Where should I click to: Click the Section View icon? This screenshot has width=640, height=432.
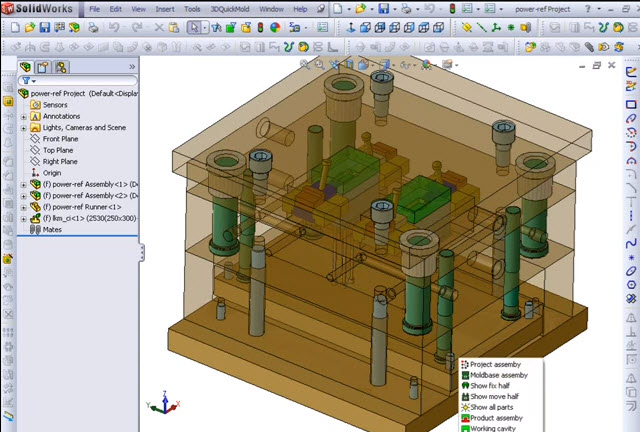point(349,64)
